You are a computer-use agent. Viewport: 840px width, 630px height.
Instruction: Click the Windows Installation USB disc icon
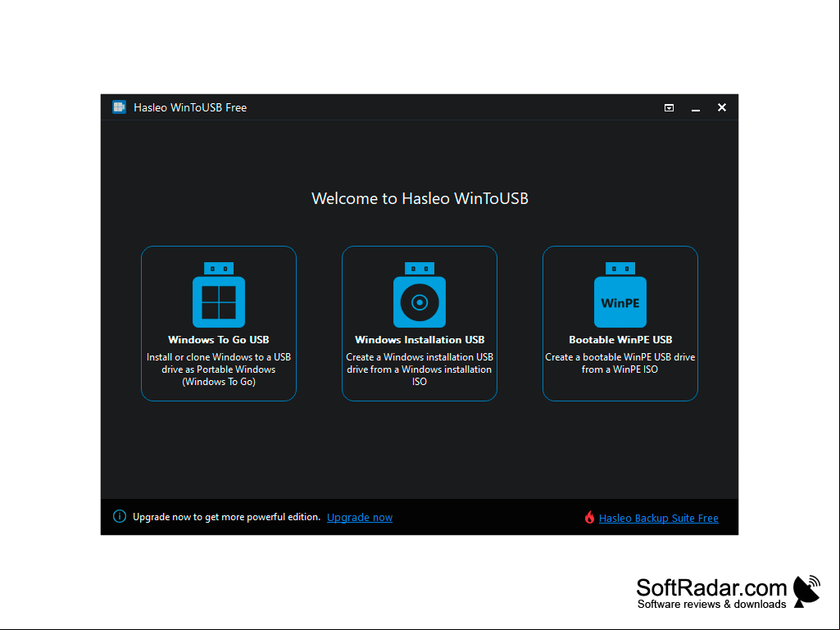[x=420, y=295]
